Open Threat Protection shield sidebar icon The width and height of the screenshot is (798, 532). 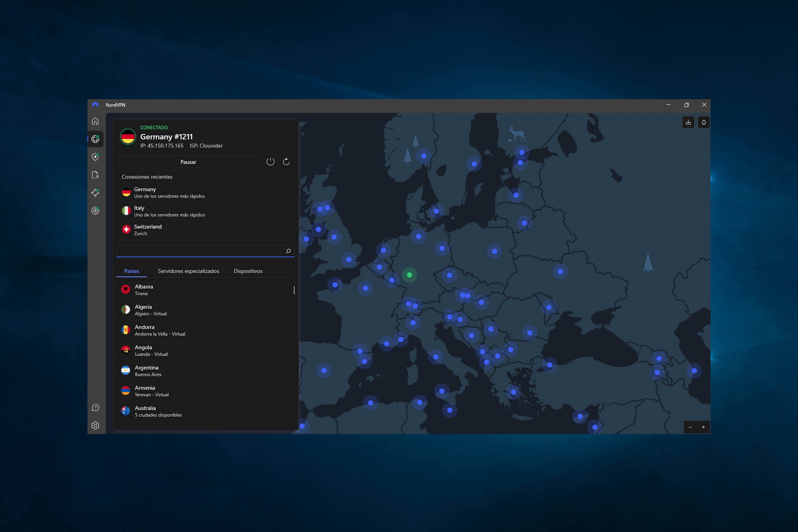coord(95,157)
